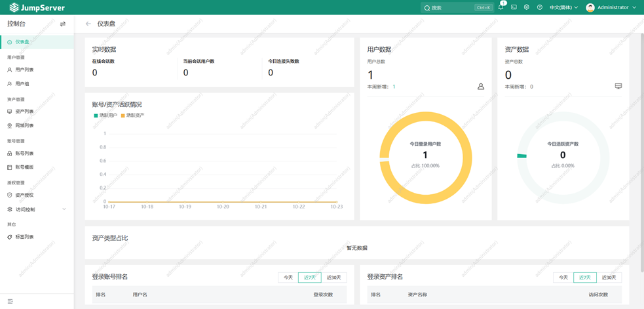Open the web terminal icon
The width and height of the screenshot is (644, 309).
coord(514,8)
